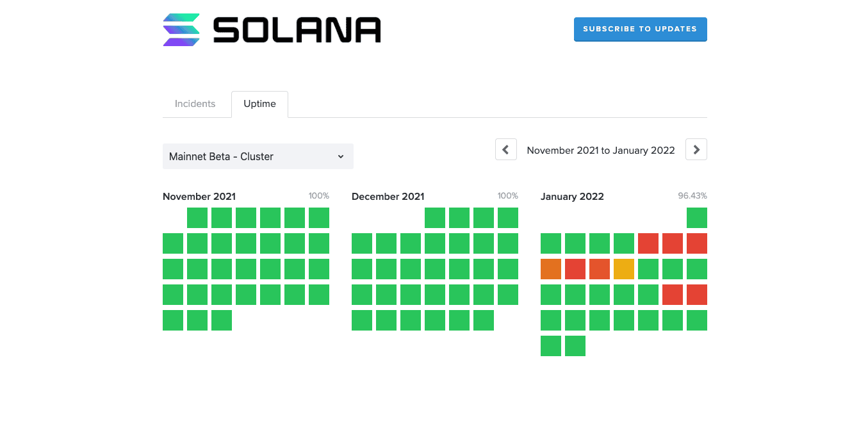Select the orange-red January 11 square

pyautogui.click(x=600, y=269)
